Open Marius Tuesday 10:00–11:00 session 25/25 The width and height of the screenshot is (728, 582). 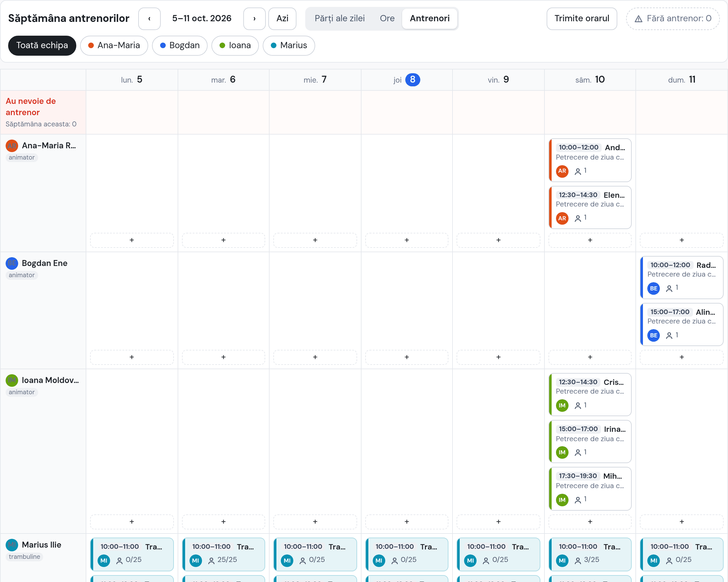223,554
